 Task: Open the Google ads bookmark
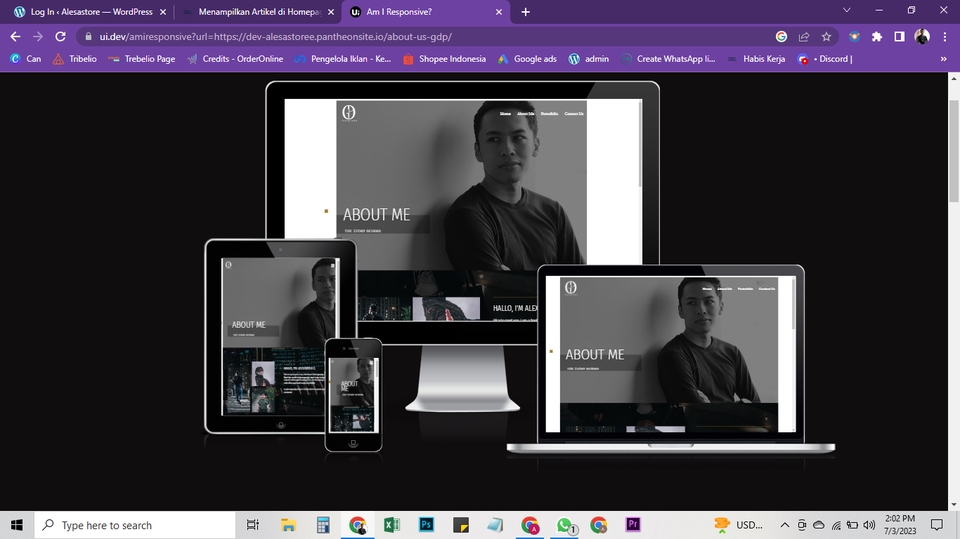click(527, 59)
